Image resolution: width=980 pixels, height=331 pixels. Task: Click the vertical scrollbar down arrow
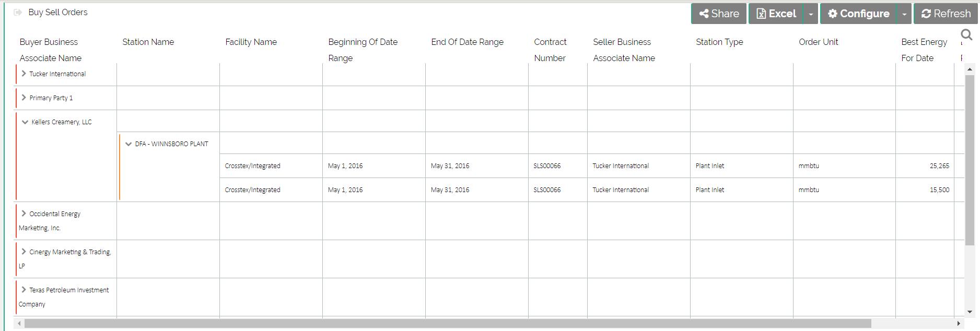coord(970,312)
